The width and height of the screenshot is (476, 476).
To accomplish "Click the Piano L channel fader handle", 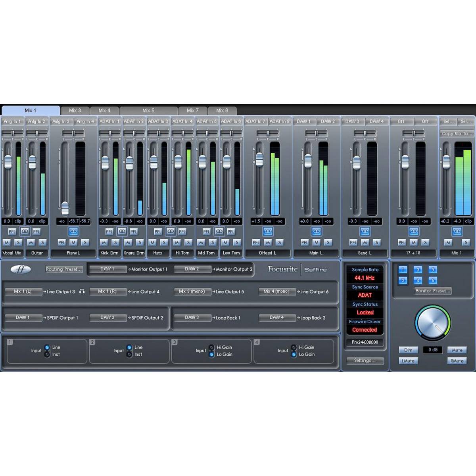I will click(x=65, y=208).
